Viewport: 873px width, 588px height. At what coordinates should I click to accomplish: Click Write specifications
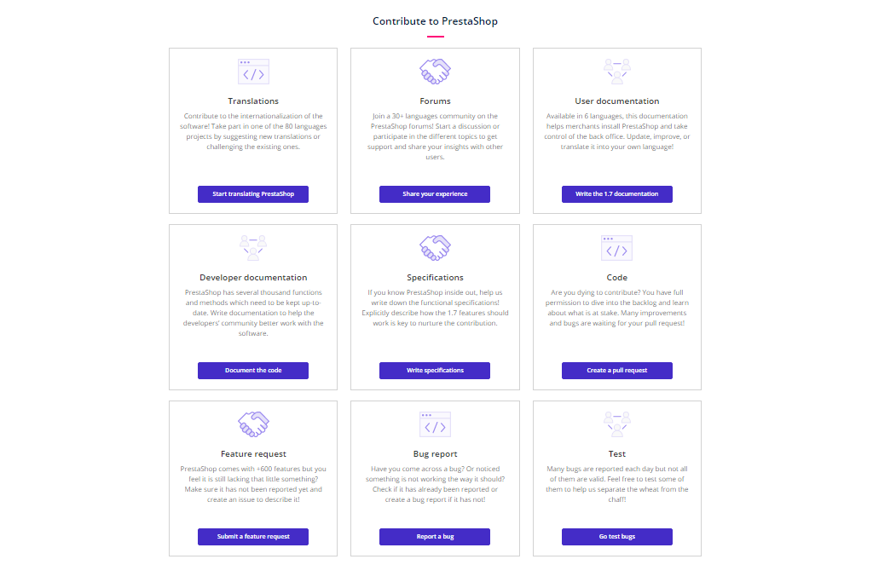(x=435, y=370)
